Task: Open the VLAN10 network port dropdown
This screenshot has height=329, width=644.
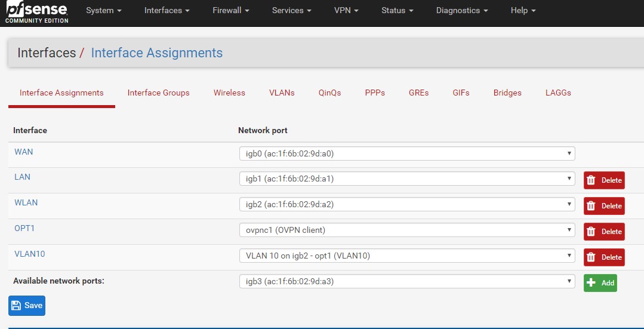Action: [x=406, y=256]
